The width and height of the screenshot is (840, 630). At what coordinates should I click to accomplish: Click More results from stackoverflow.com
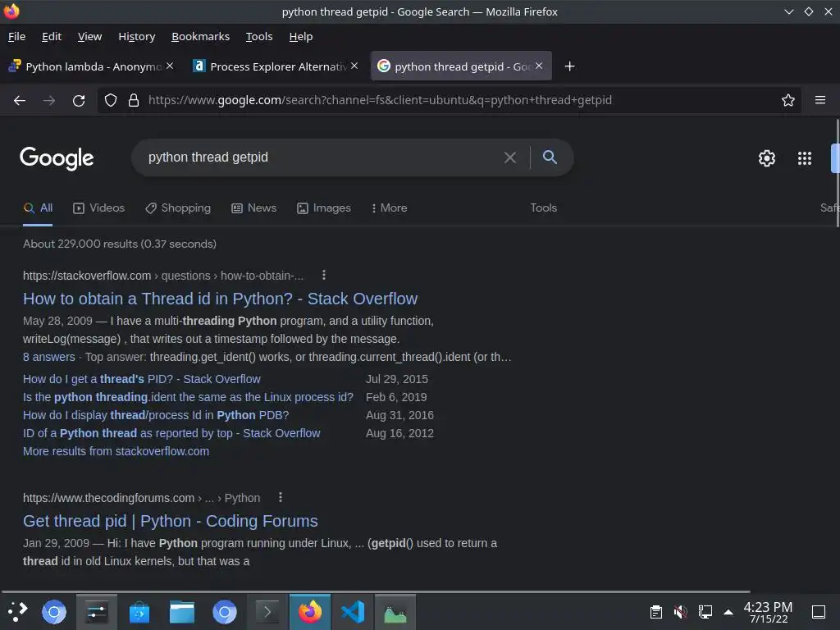pyautogui.click(x=116, y=451)
